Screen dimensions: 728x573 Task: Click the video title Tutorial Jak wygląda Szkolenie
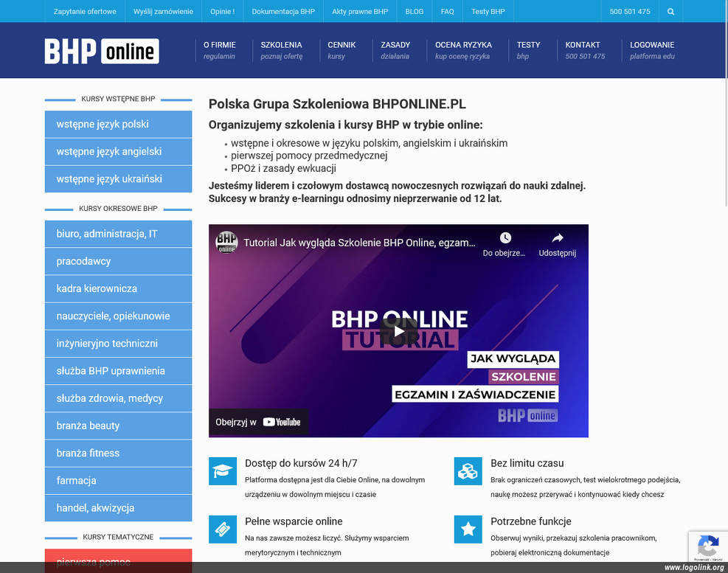coord(359,243)
